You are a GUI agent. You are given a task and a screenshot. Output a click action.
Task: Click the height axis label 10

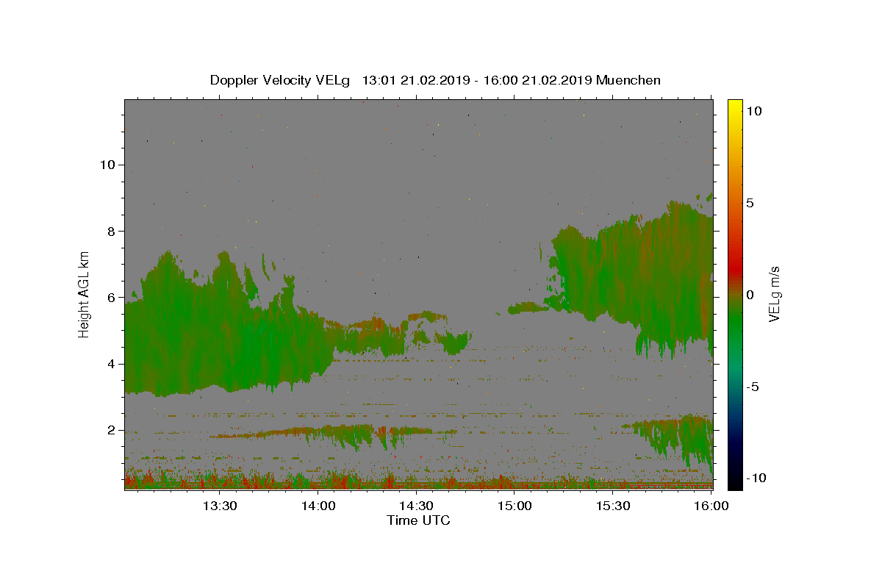[107, 165]
